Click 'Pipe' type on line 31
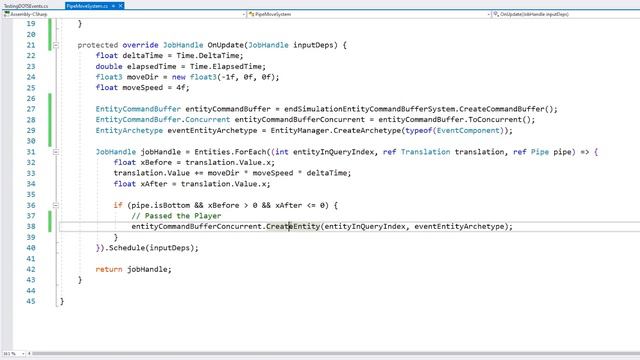Image resolution: width=640 pixels, height=360 pixels. 540,152
